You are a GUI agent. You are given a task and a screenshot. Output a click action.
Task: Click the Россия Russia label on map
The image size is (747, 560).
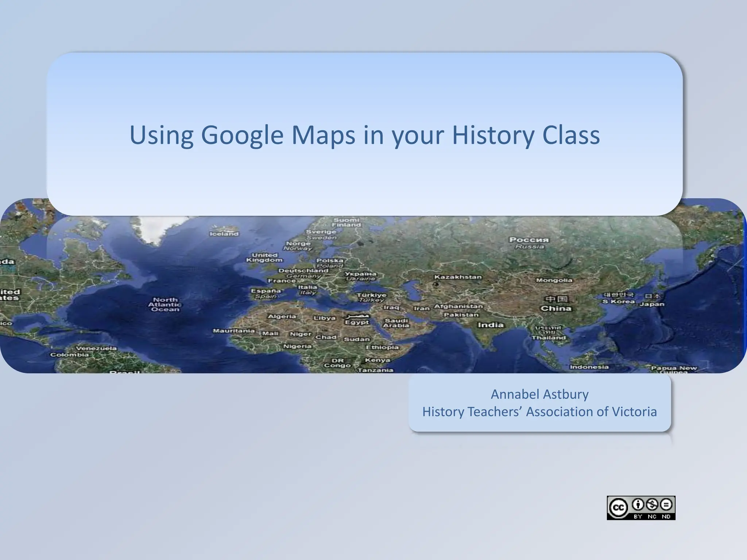(x=529, y=243)
